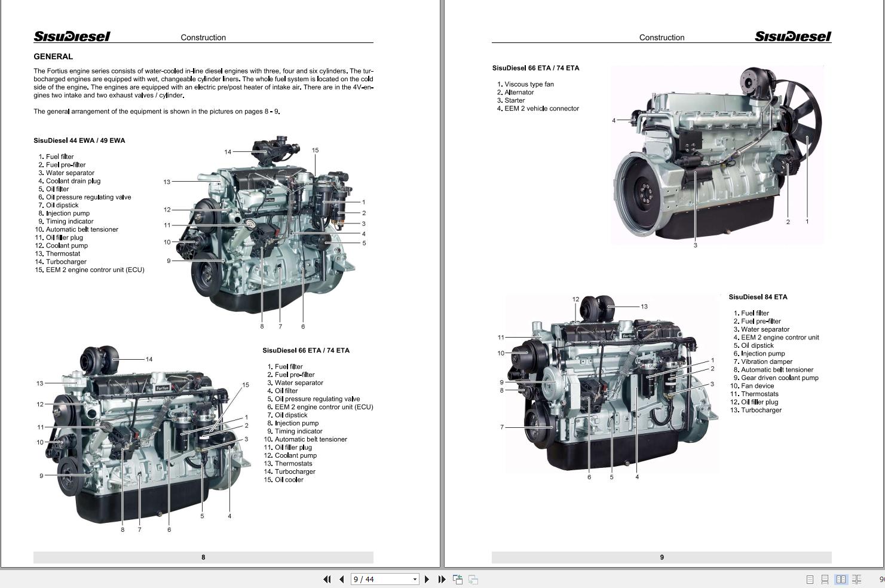Click '6. Oil pressure regulating valve' in the 44 EWA list
This screenshot has height=588, width=885.
[x=85, y=197]
